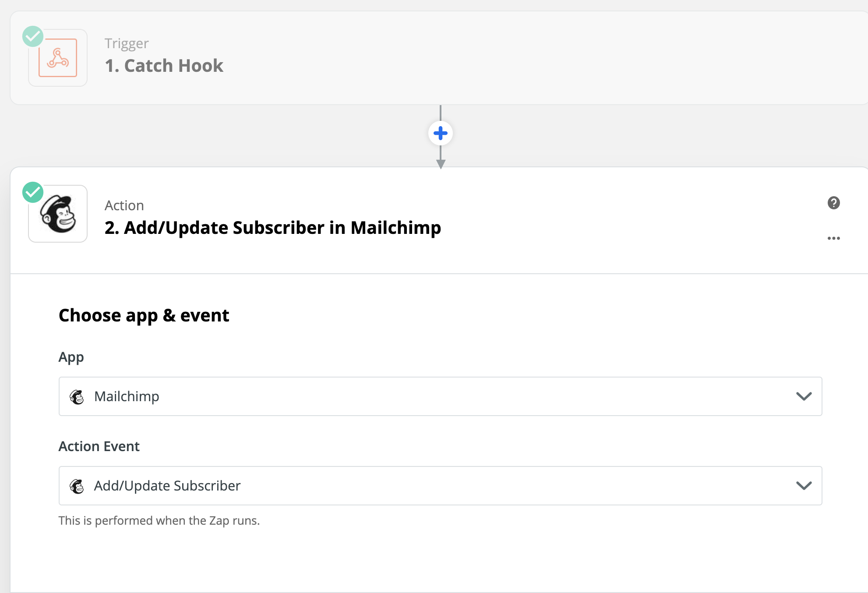
Task: Open the Mailchimp app selector field
Action: pos(441,396)
